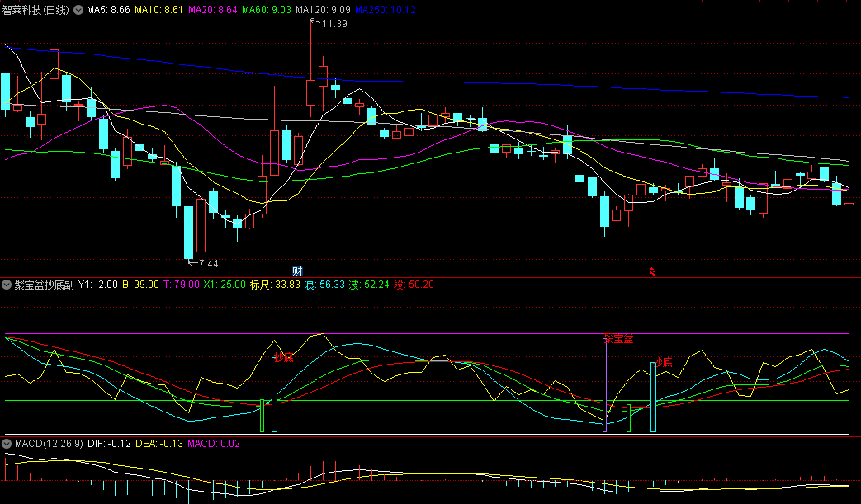Click the 财 financial report marker icon
The image size is (861, 504).
[x=297, y=271]
